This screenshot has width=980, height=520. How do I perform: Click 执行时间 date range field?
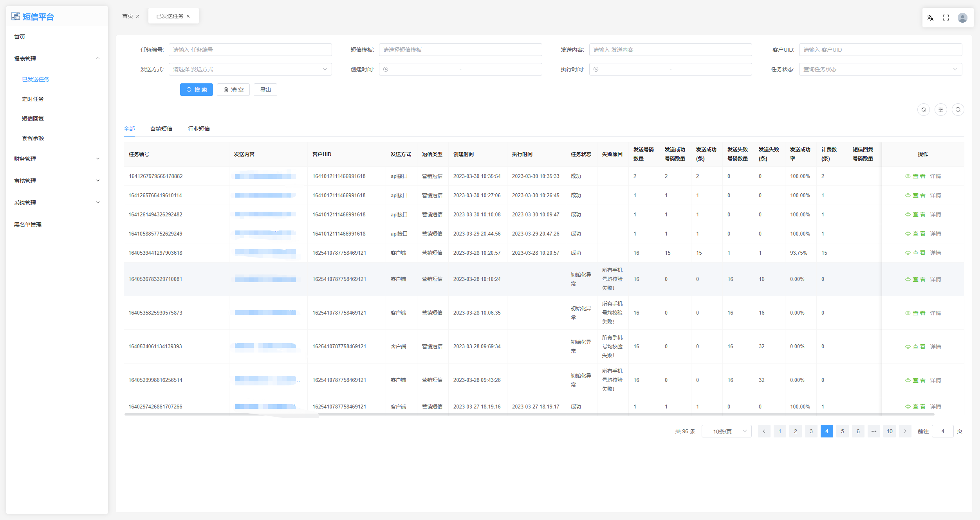[x=670, y=69]
